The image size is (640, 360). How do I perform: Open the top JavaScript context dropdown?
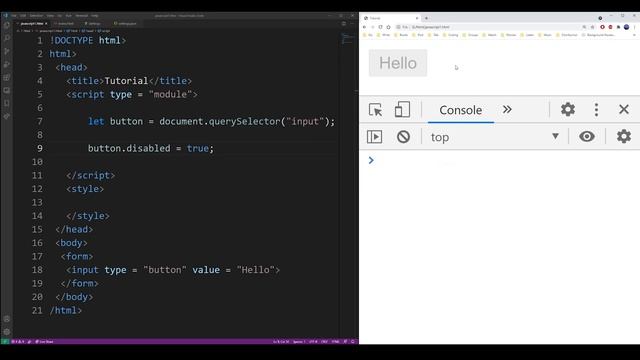pos(494,137)
